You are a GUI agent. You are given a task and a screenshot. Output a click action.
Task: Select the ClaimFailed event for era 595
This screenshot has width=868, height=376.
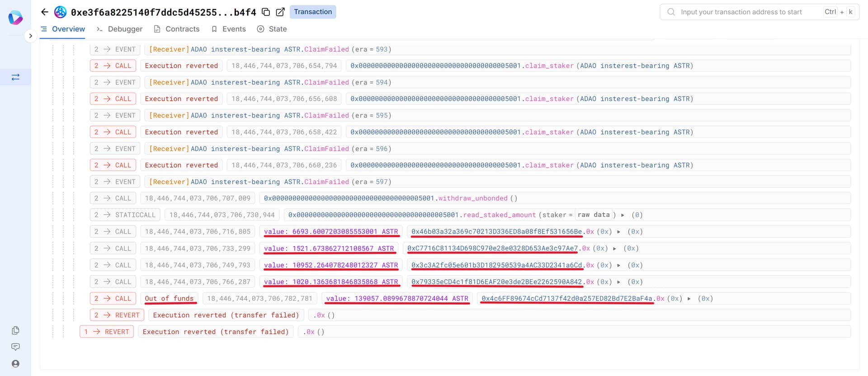(326, 116)
